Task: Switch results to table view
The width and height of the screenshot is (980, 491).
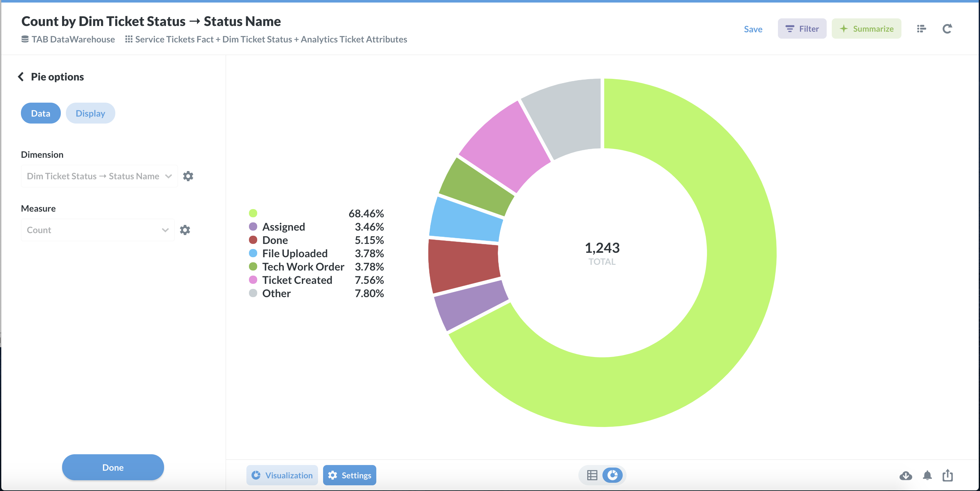Action: (592, 475)
